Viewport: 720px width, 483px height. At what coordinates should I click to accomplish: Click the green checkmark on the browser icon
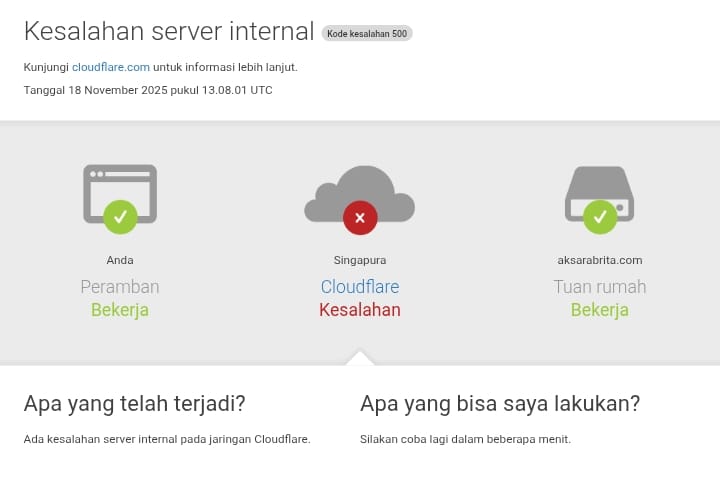click(120, 216)
